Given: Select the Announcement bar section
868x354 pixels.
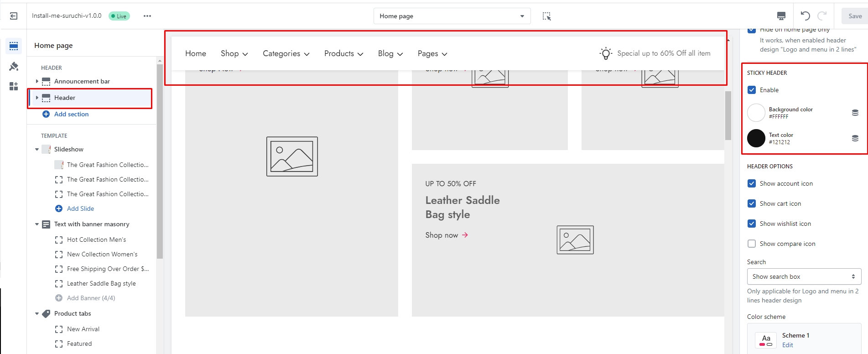Looking at the screenshot, I should pos(82,81).
